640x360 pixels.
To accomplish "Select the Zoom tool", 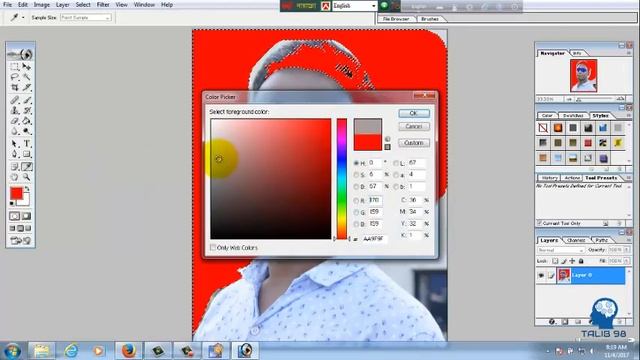I will point(27,177).
